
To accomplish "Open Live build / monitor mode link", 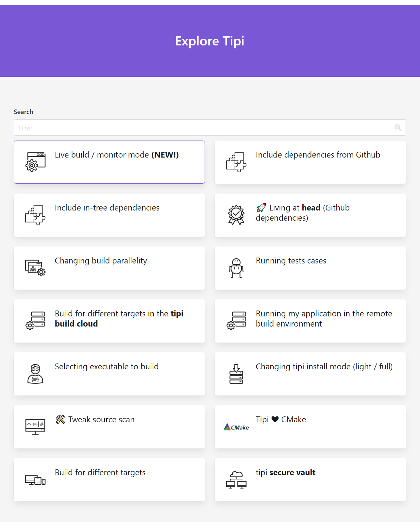I will coord(117,155).
